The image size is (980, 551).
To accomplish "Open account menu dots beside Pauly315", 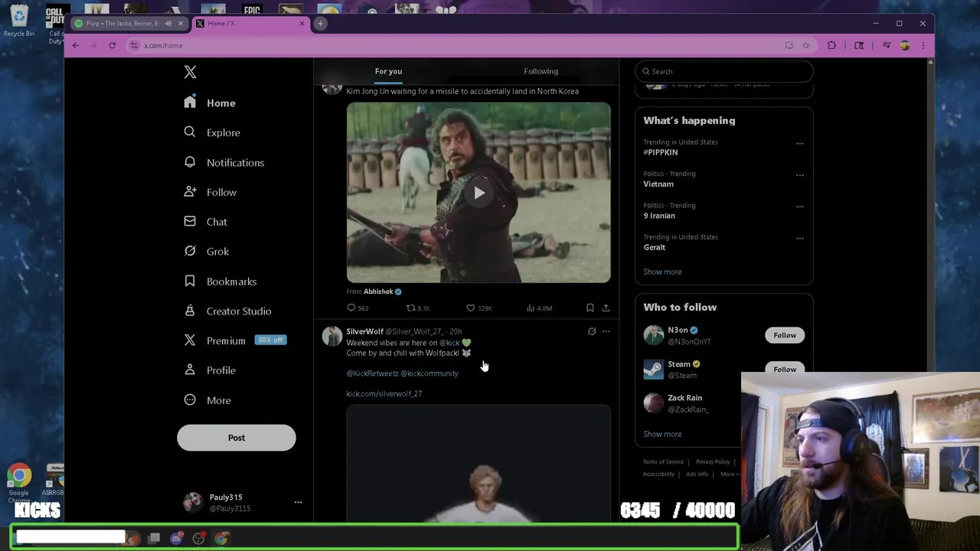I will pos(298,503).
